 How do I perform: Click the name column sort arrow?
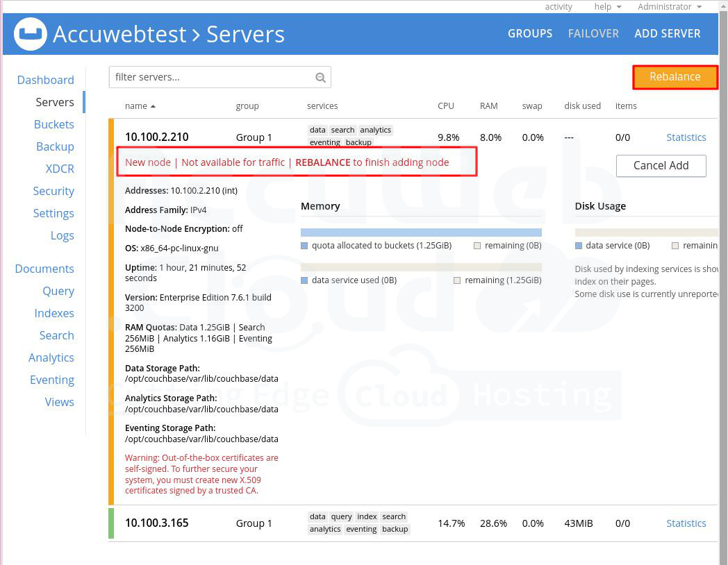point(153,106)
